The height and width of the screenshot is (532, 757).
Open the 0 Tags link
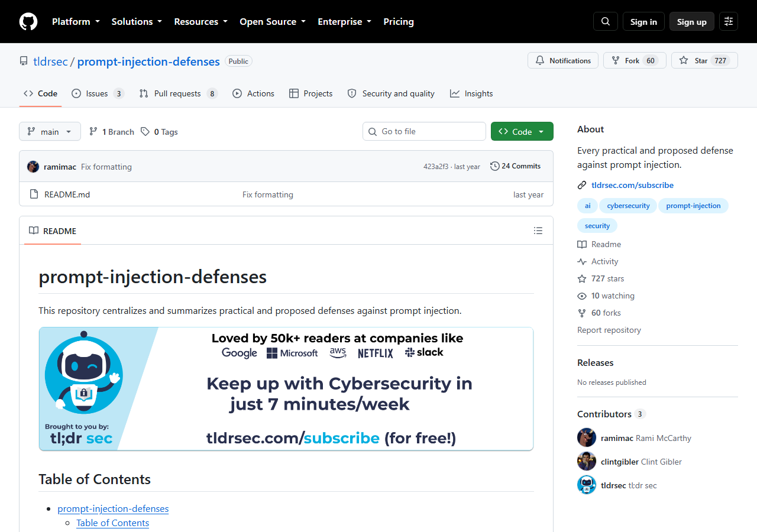[160, 132]
